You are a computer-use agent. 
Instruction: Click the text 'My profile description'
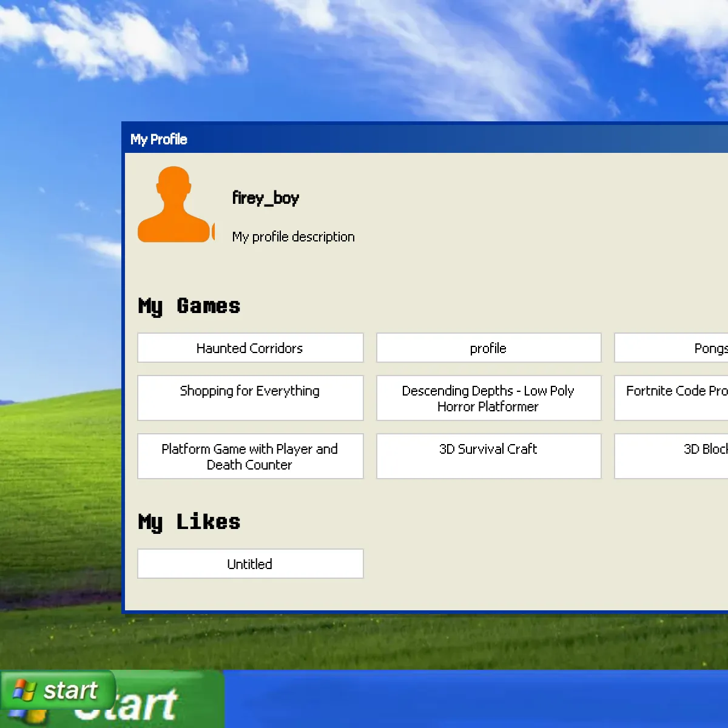click(294, 237)
